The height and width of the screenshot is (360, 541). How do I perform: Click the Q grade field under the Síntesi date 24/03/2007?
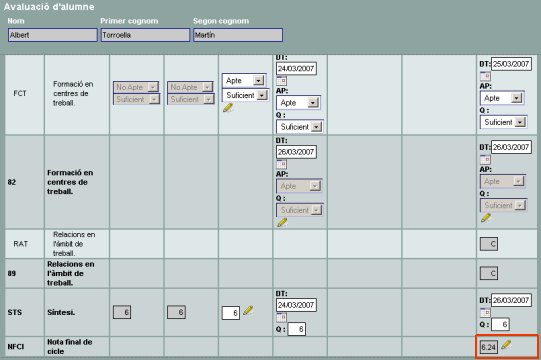click(297, 329)
